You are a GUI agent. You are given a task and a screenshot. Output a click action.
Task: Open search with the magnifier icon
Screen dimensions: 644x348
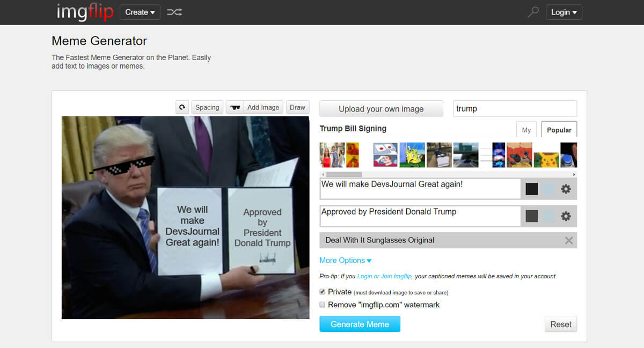tap(533, 12)
